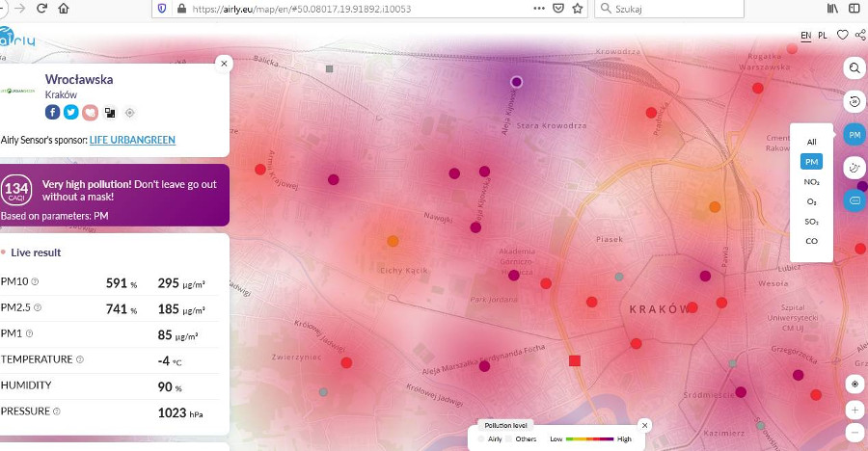This screenshot has height=451, width=868.
Task: Open browser library icon
Action: coord(832,9)
